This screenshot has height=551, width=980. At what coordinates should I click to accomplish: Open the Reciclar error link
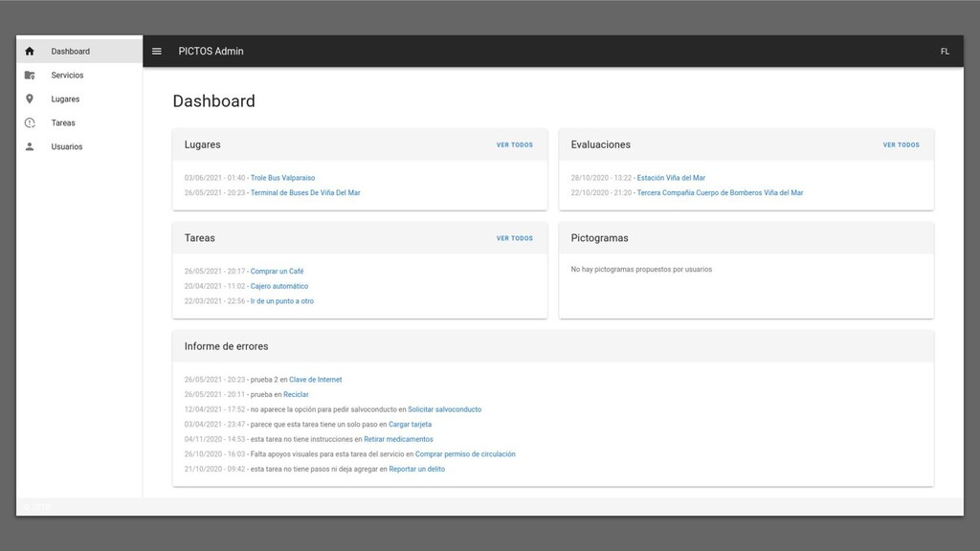pyautogui.click(x=296, y=395)
